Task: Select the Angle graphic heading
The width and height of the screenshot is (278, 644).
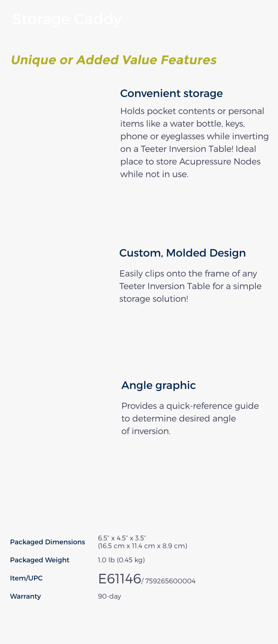Action: coord(158,385)
